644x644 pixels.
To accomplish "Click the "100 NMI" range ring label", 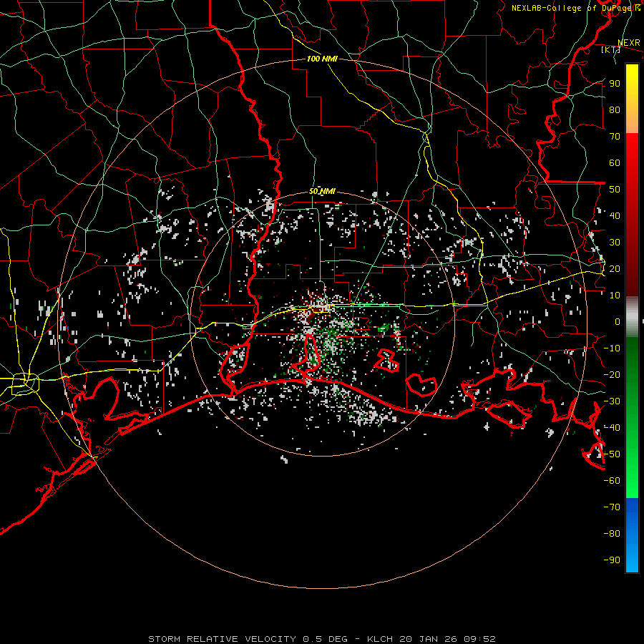I will coord(322,59).
